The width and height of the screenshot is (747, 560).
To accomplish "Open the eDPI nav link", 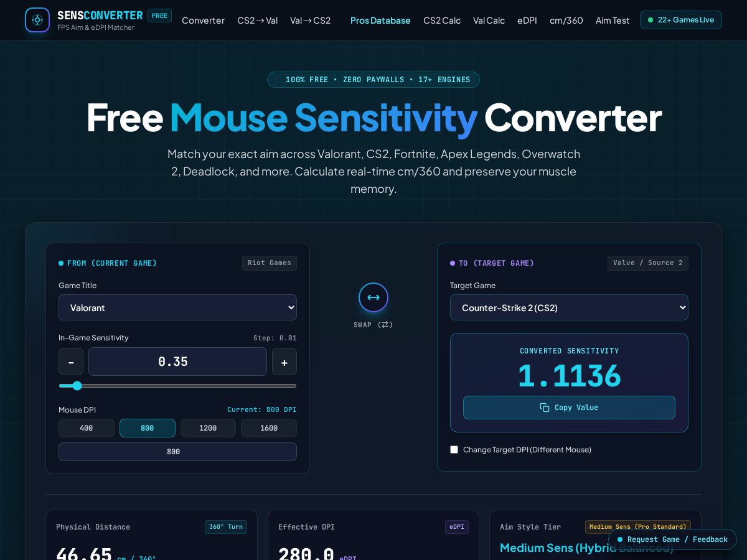I will pyautogui.click(x=527, y=20).
